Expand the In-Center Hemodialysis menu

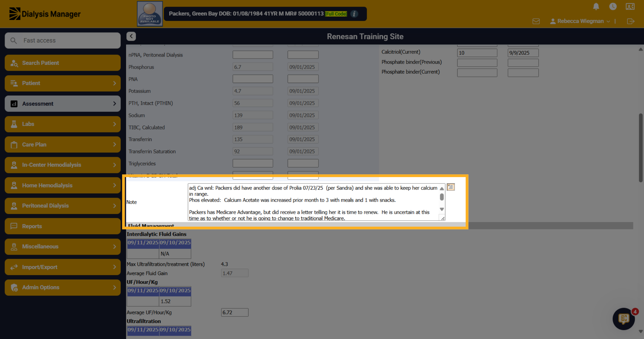tap(63, 165)
